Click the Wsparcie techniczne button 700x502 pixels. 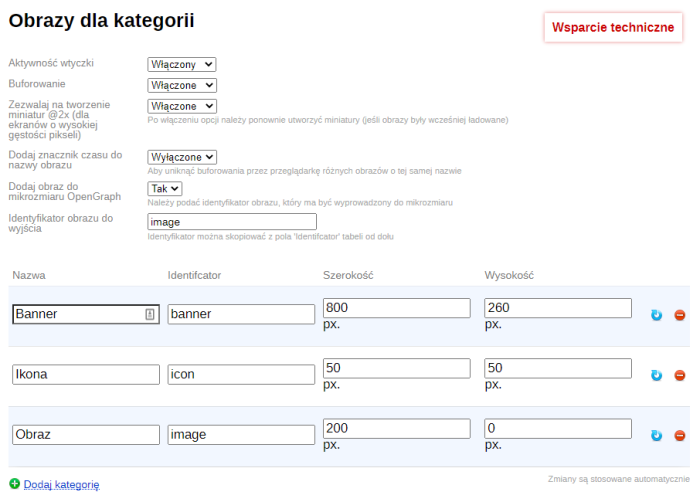[613, 27]
